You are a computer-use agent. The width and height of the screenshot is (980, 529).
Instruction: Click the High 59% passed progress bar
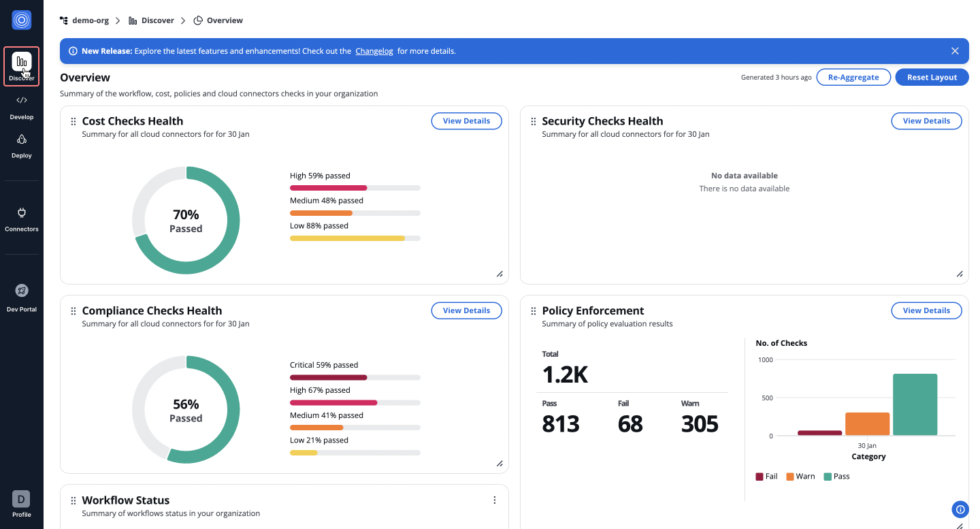pos(355,188)
